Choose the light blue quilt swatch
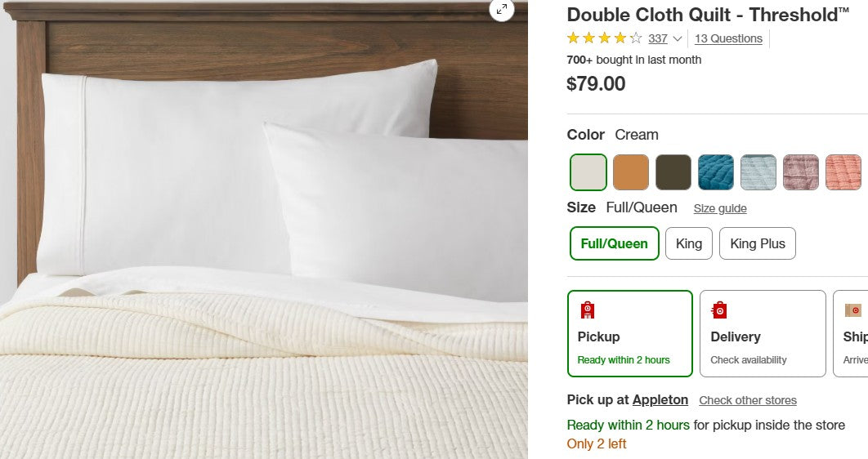The width and height of the screenshot is (868, 459). coord(758,172)
